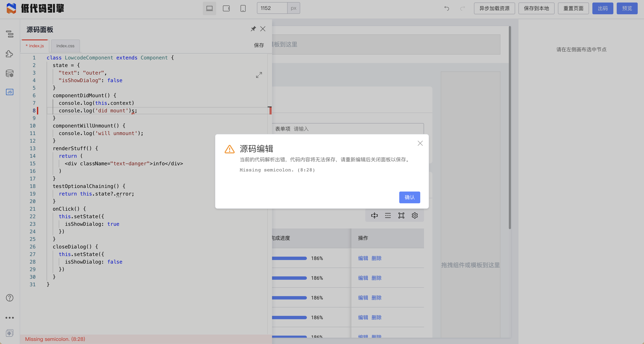Select the index.js tab

pyautogui.click(x=35, y=46)
